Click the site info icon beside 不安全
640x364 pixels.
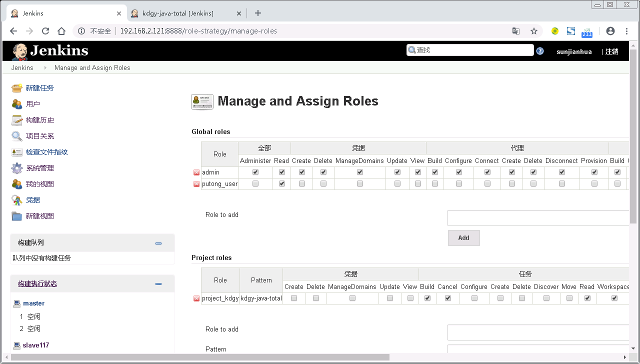click(81, 31)
